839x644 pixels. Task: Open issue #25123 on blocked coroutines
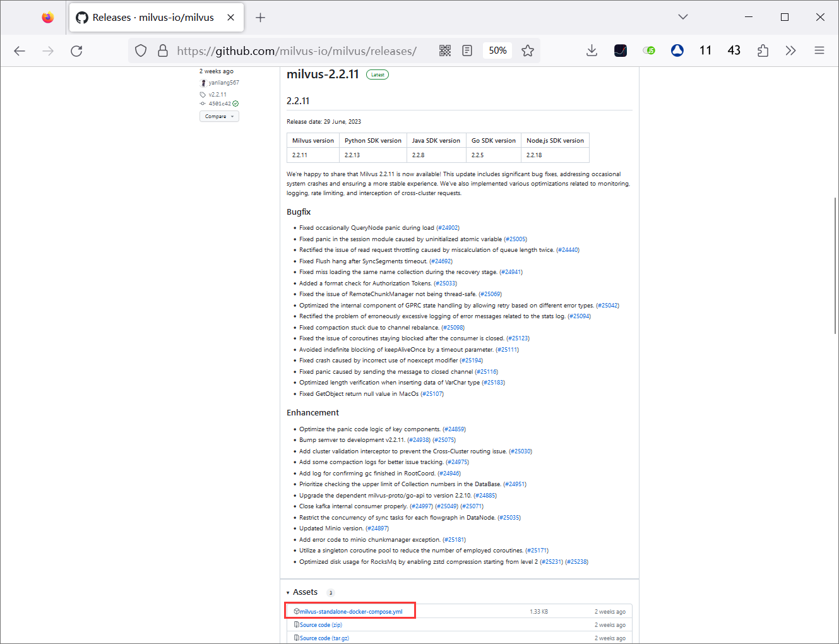pos(518,338)
